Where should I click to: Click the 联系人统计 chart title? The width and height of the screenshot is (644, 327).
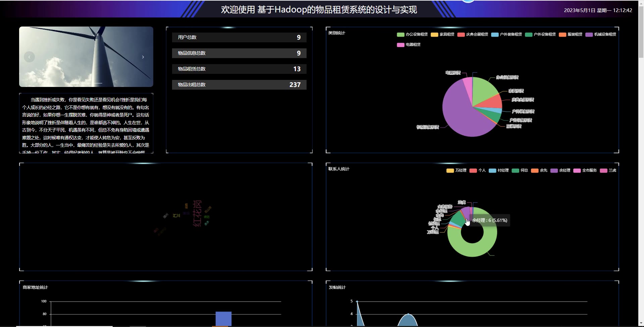339,169
